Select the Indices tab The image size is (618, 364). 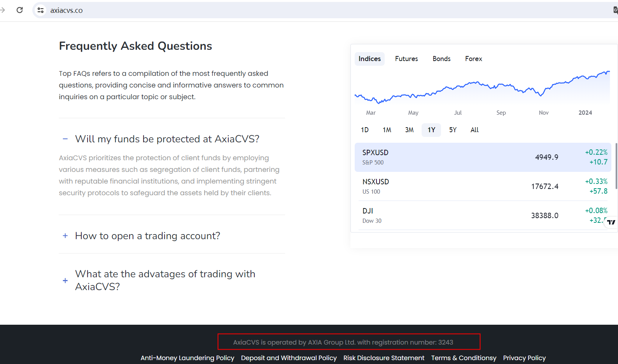tap(369, 59)
